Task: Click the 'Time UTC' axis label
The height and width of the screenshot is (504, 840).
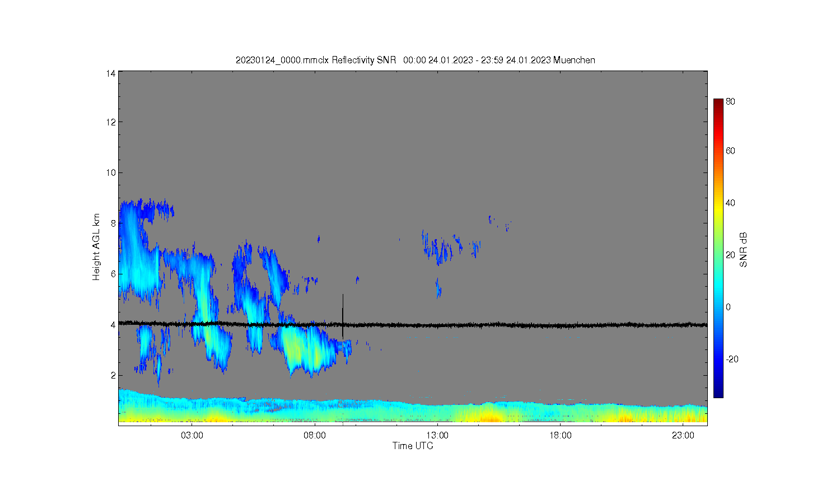Action: pyautogui.click(x=413, y=446)
